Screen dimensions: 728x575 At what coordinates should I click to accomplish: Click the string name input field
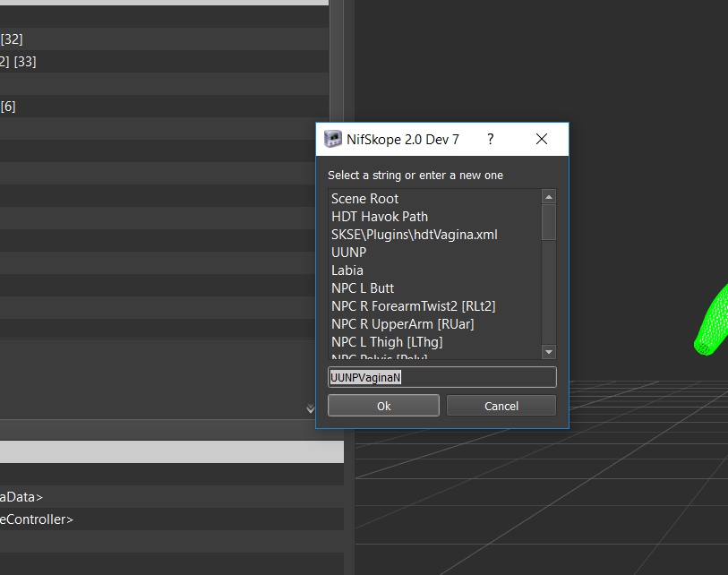pyautogui.click(x=442, y=377)
